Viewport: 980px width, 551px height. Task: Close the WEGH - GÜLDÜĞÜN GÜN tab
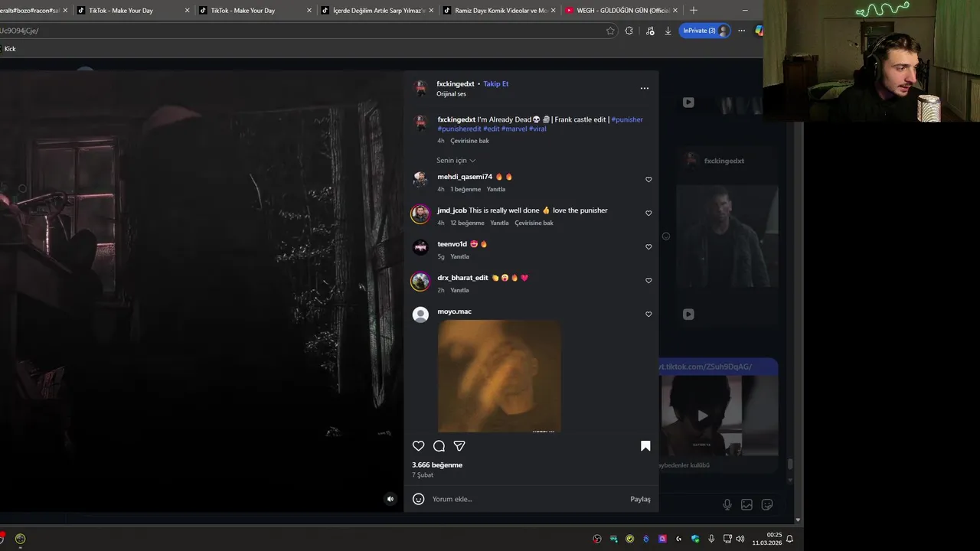[675, 11]
